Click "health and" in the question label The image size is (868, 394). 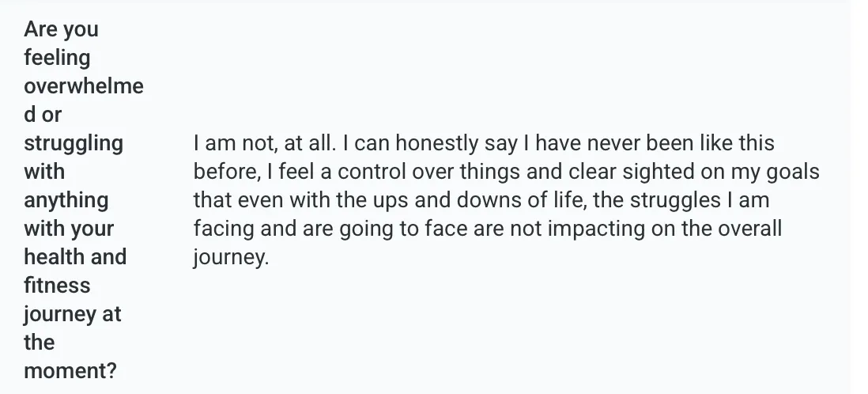coord(75,256)
